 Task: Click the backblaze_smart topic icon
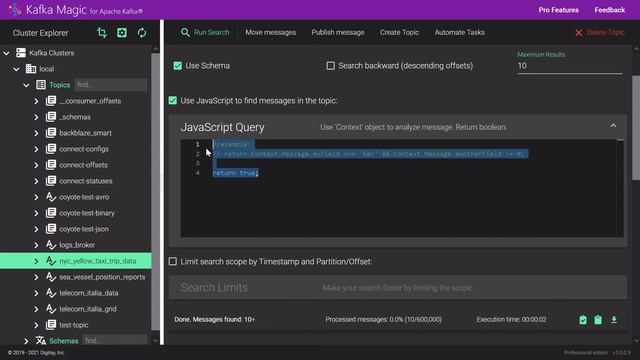click(51, 133)
